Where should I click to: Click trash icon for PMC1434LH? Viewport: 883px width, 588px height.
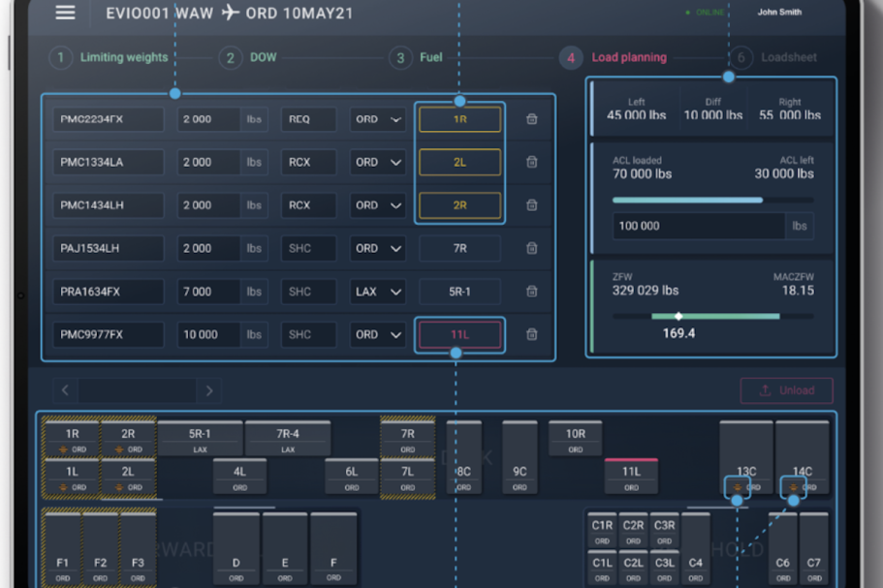coord(531,205)
